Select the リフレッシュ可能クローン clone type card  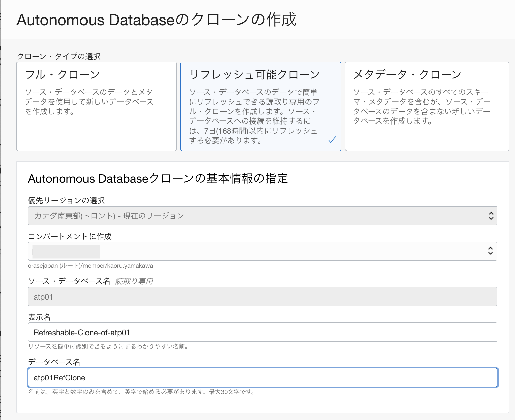click(x=261, y=106)
